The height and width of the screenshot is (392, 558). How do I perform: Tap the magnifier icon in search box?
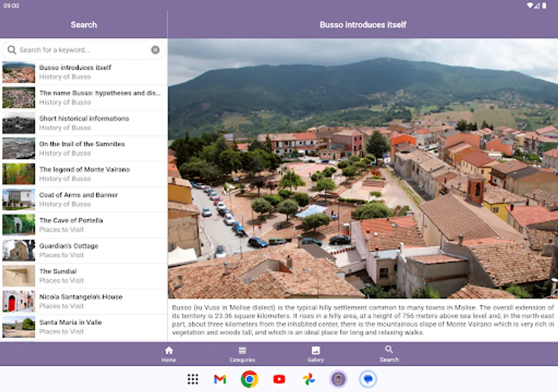pyautogui.click(x=12, y=50)
